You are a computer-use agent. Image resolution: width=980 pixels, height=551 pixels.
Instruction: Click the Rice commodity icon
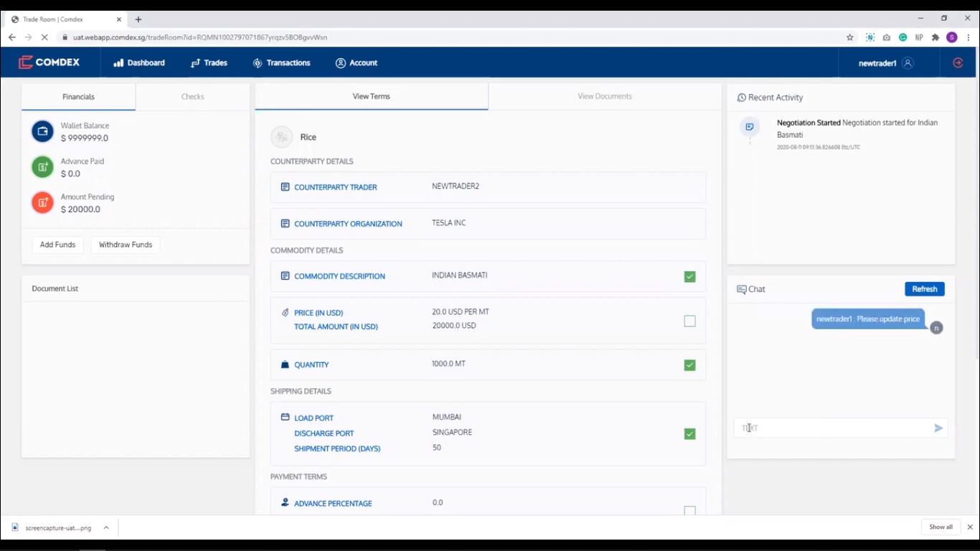point(281,136)
